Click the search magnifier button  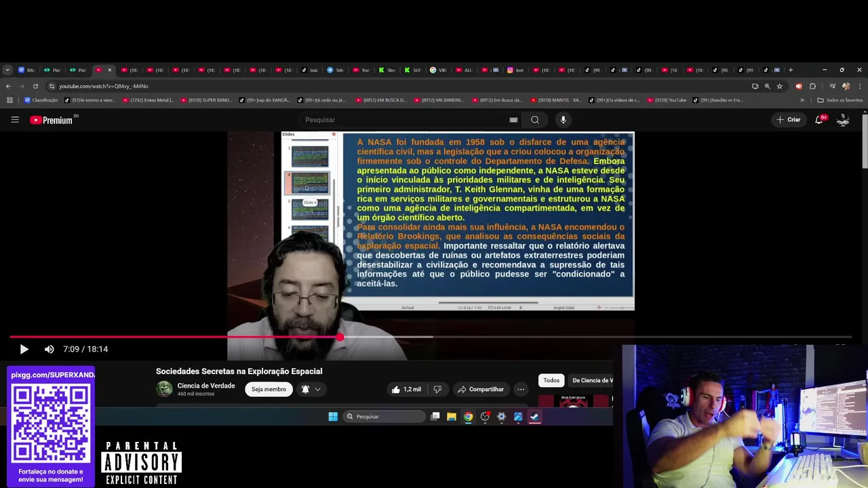(x=535, y=120)
